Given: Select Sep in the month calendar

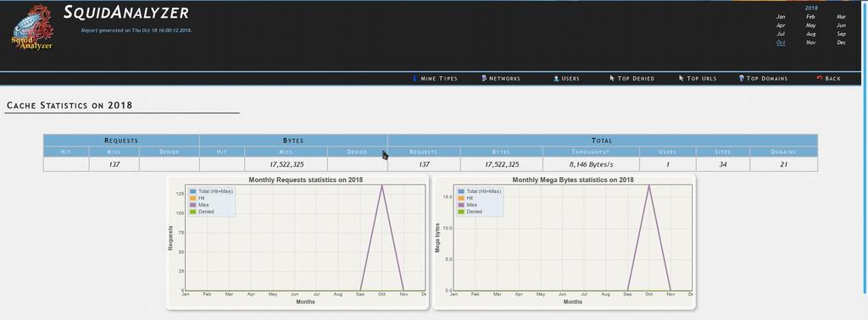Looking at the screenshot, I should (842, 34).
